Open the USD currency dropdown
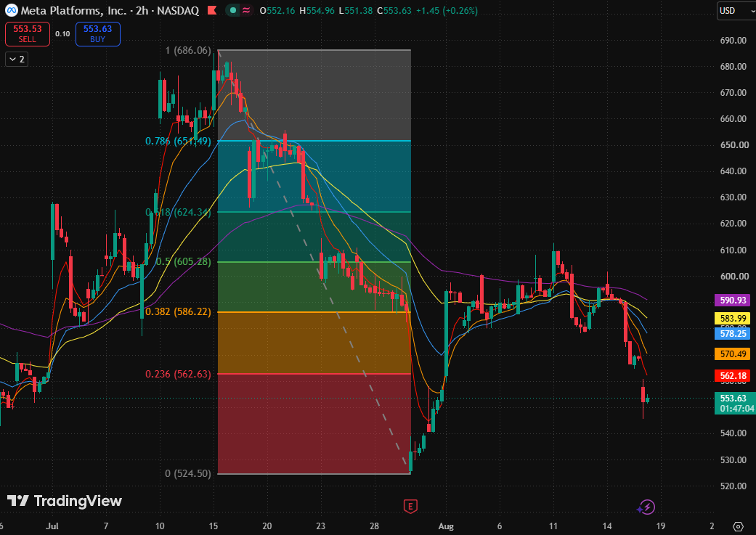Screen dimensions: 756x535 tap(735, 10)
